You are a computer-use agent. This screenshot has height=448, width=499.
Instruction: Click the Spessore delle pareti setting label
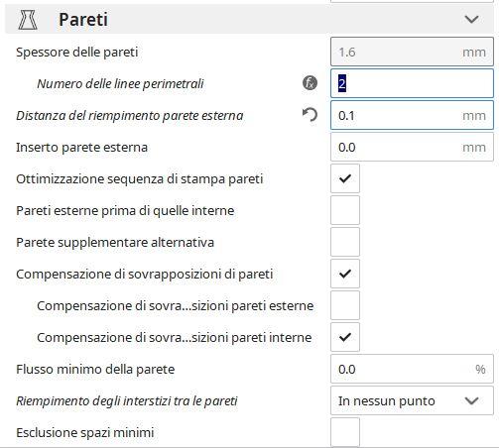(x=77, y=53)
